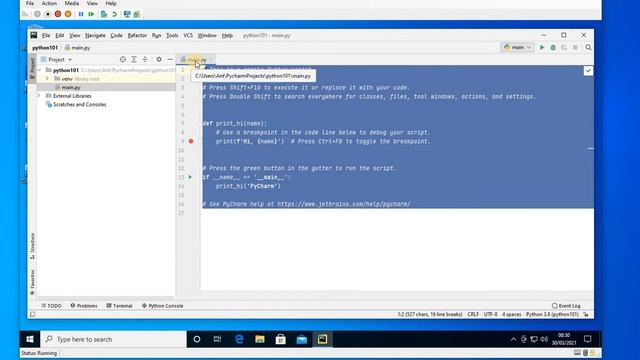This screenshot has height=360, width=640.
Task: Click python101 breadcrumb in navigation bar
Action: click(x=45, y=48)
